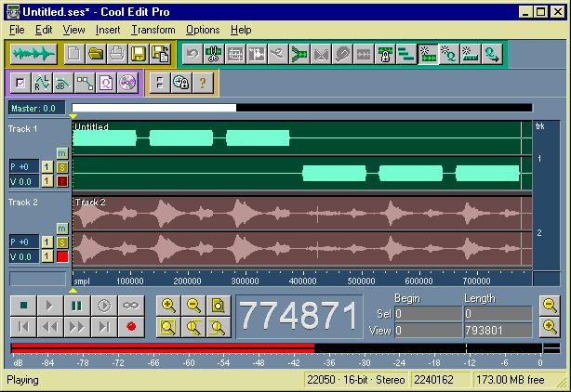Open a session with the folder icon
Image resolution: width=571 pixels, height=392 pixels.
96,54
